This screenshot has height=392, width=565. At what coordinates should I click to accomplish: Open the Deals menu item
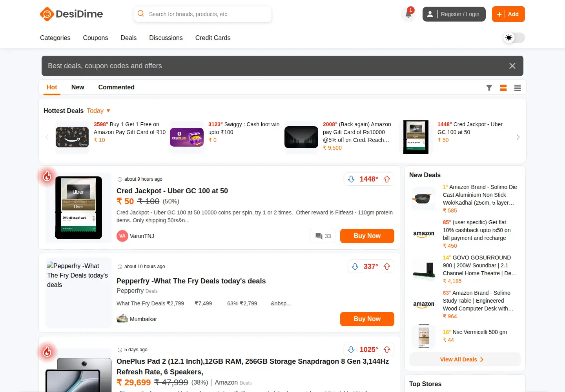(129, 38)
